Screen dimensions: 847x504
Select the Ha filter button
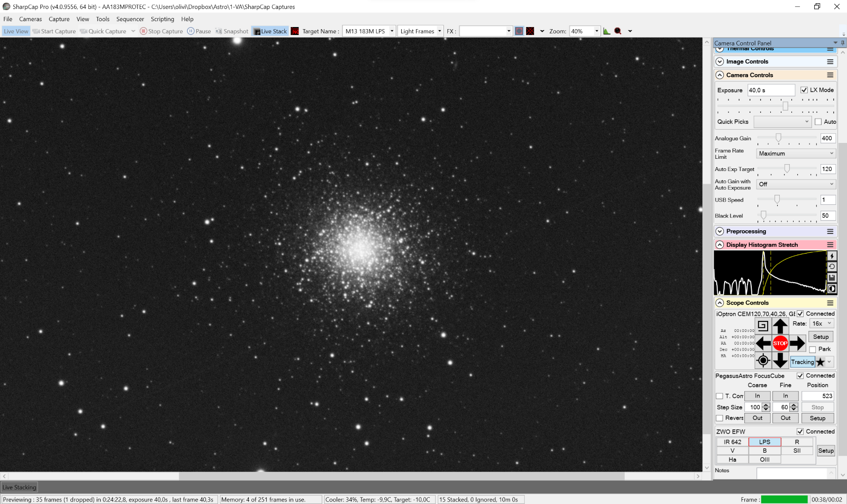pos(732,460)
